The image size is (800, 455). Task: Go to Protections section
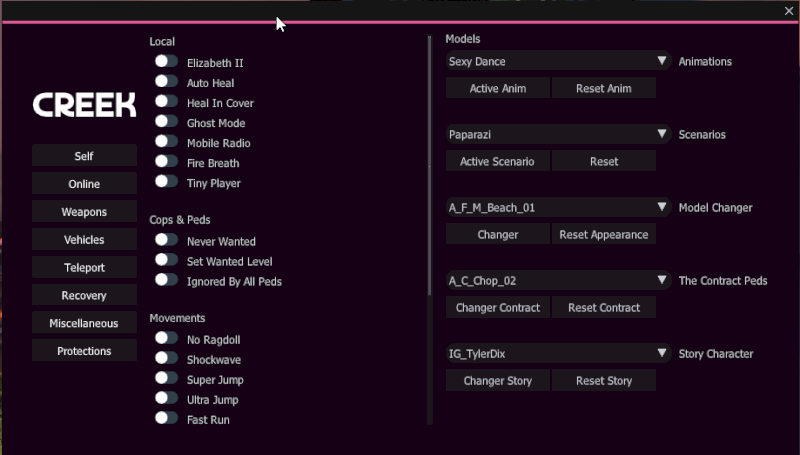[x=84, y=351]
